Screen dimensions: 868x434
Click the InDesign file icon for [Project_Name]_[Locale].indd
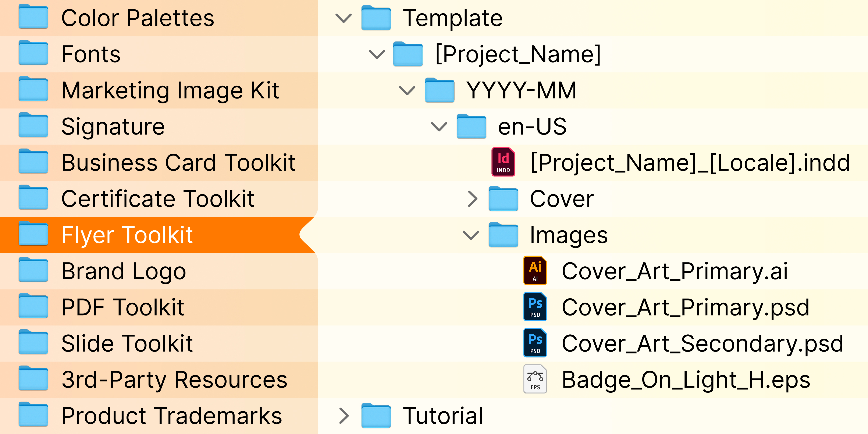[x=503, y=162]
